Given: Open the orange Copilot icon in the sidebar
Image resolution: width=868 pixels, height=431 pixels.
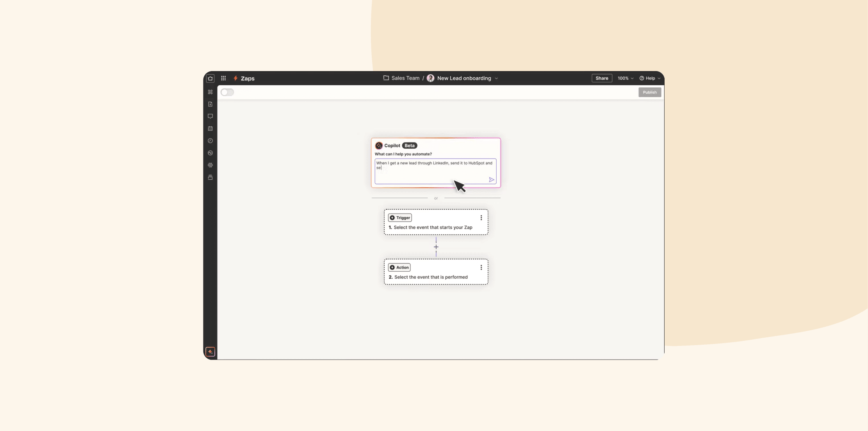Looking at the screenshot, I should (x=210, y=352).
